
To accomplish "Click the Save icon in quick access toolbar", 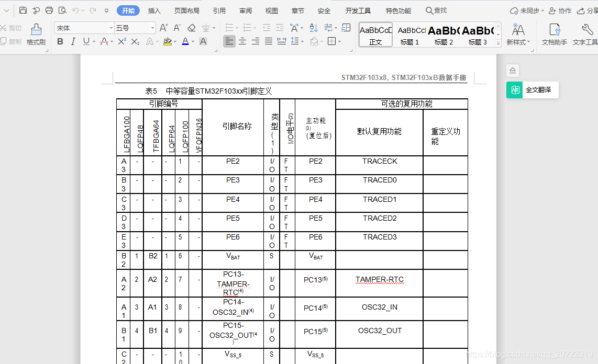I will (23, 10).
